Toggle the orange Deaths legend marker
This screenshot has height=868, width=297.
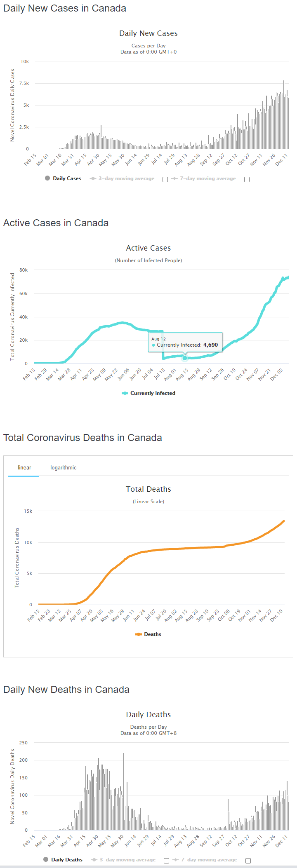coord(139,634)
